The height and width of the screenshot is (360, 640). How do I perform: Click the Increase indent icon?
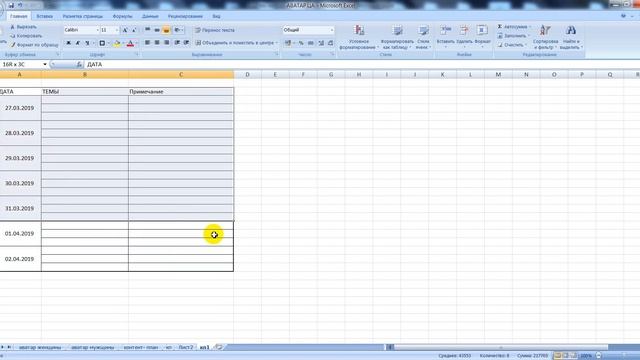tap(187, 42)
